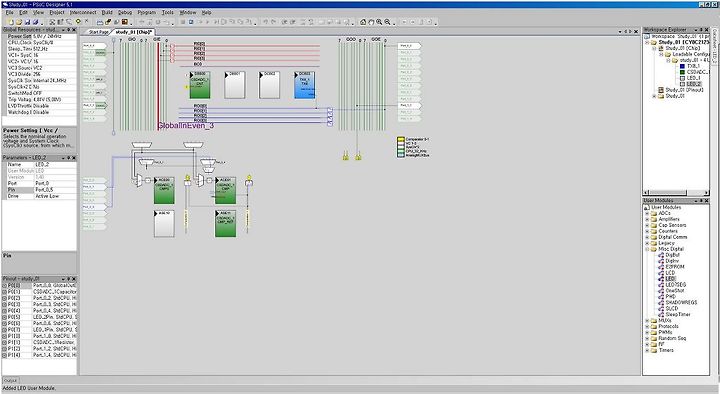Select OneShot module in Misc Digital
The image size is (720, 394).
pos(675,291)
